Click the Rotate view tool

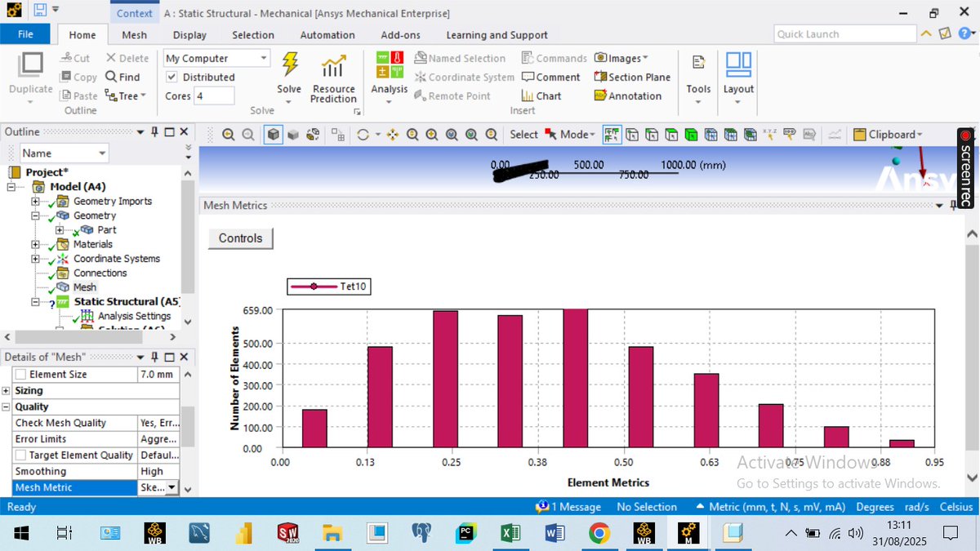pos(363,135)
